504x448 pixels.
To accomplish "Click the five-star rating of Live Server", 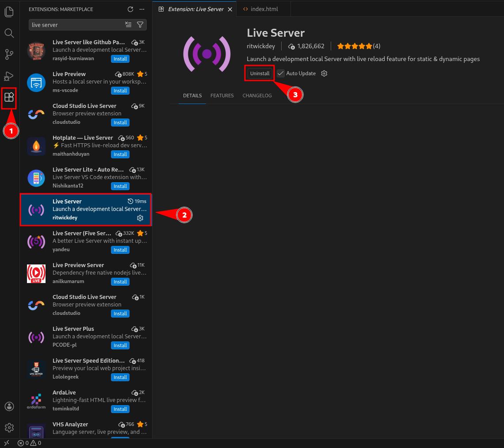I will 354,46.
